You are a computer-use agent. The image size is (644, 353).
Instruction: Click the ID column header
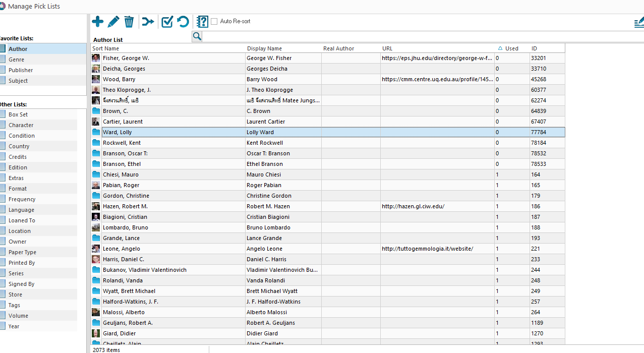534,48
